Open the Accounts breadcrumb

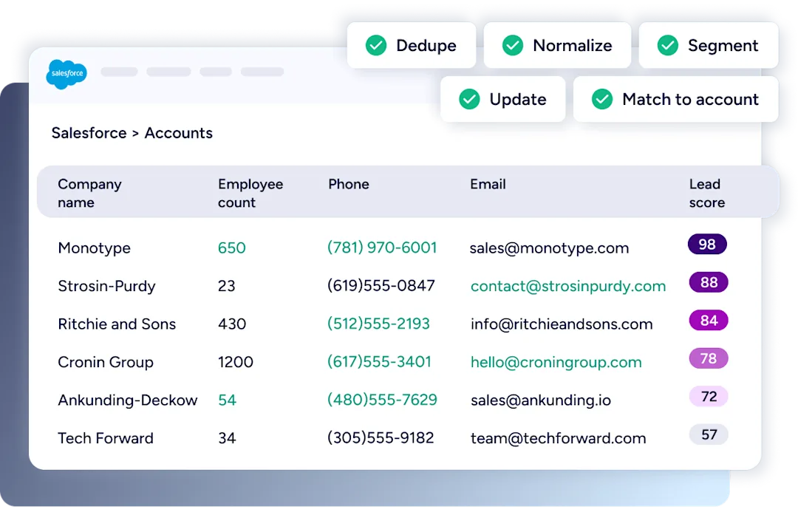pos(179,133)
